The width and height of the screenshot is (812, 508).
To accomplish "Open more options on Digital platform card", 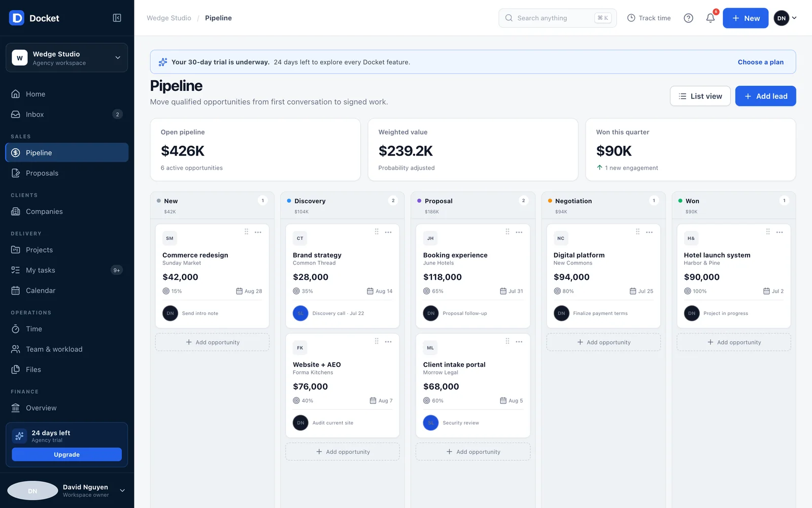I will pyautogui.click(x=649, y=232).
